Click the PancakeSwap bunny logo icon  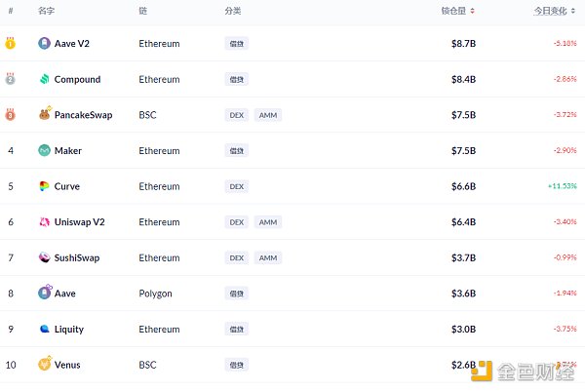pyautogui.click(x=44, y=115)
